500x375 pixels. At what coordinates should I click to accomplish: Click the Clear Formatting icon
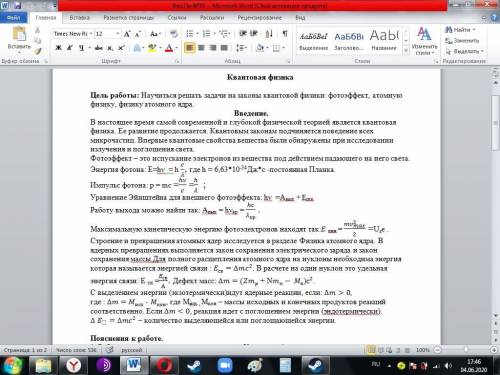[174, 34]
